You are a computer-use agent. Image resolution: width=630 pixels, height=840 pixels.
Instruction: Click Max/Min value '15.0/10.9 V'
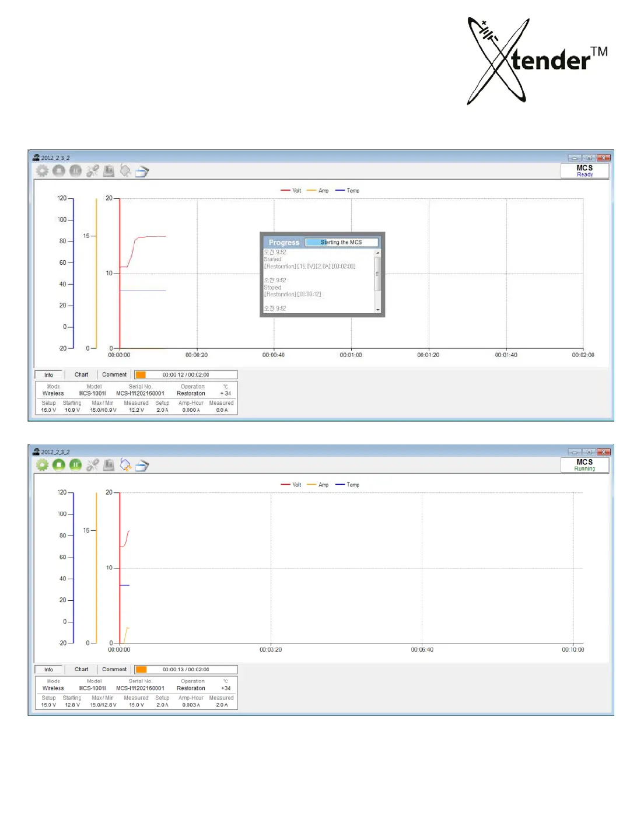click(x=103, y=410)
